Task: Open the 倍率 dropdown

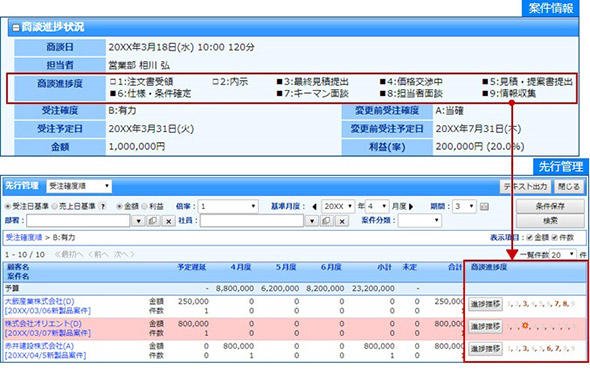Action: (x=228, y=206)
